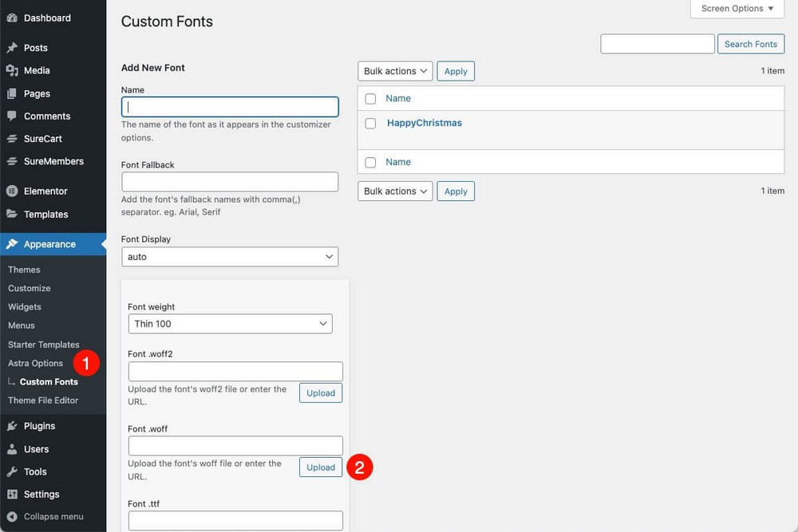798x532 pixels.
Task: Click the Elementor logo icon
Action: tap(12, 191)
